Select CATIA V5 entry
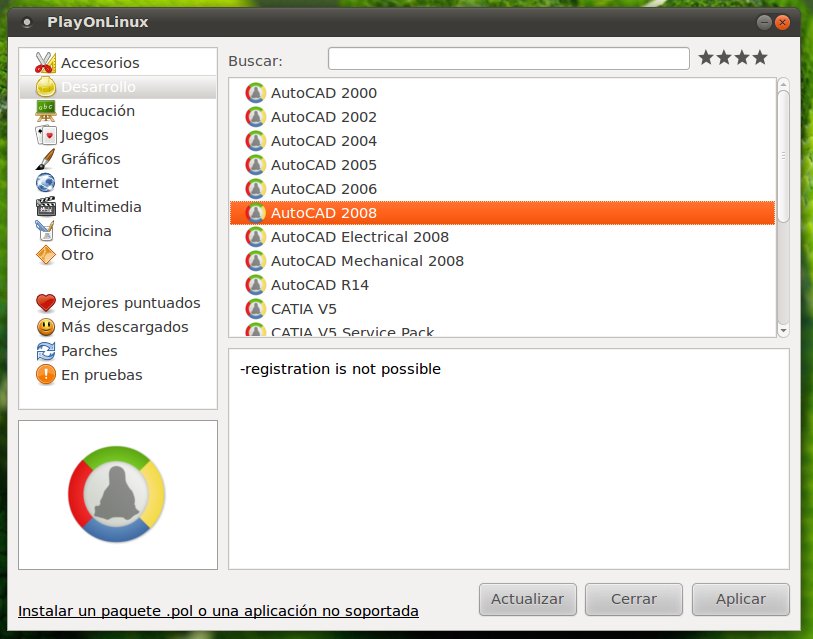 coord(502,309)
